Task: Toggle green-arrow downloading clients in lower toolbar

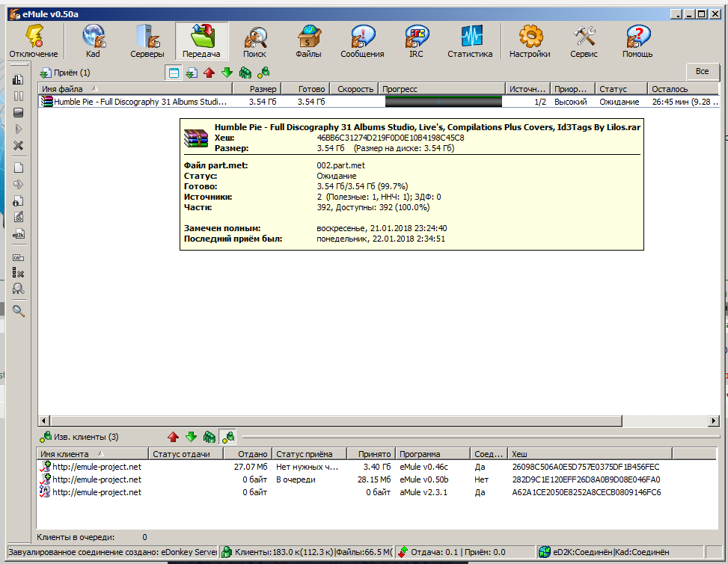Action: pyautogui.click(x=191, y=437)
